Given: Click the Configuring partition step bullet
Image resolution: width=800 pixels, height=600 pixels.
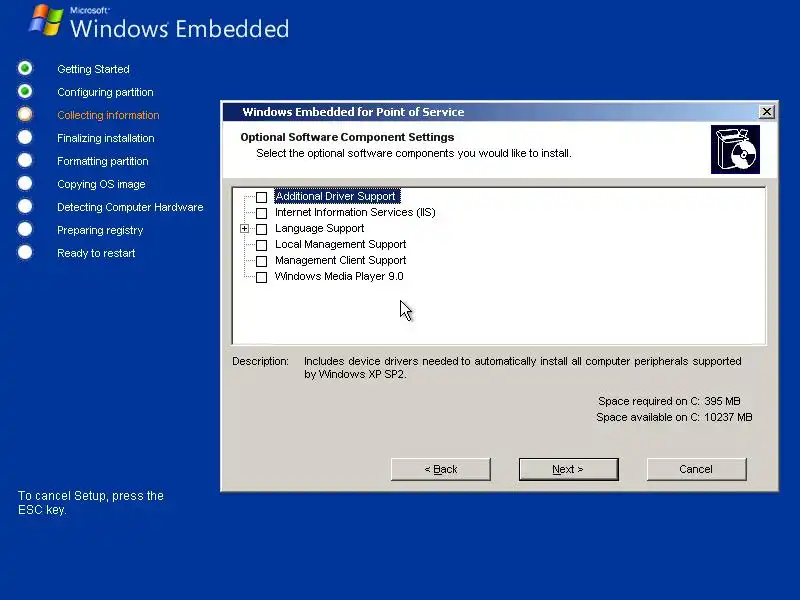Looking at the screenshot, I should coord(25,91).
